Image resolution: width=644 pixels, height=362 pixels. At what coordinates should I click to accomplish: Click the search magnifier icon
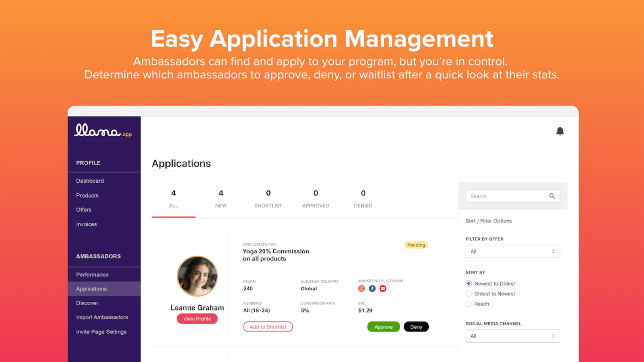(552, 196)
